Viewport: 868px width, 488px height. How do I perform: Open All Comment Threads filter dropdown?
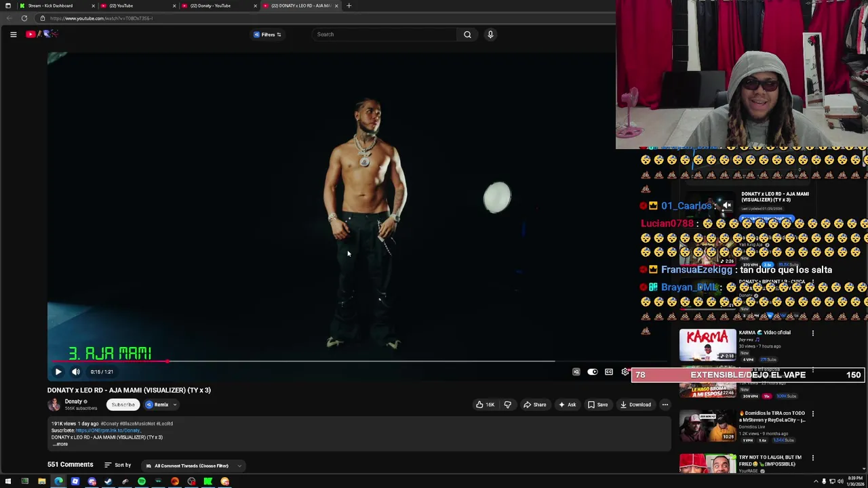coord(193,466)
